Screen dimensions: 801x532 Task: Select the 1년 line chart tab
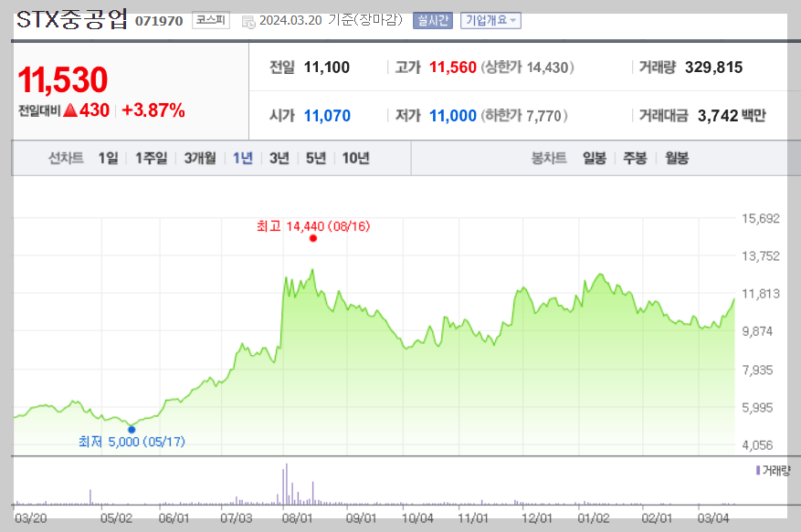click(x=243, y=158)
